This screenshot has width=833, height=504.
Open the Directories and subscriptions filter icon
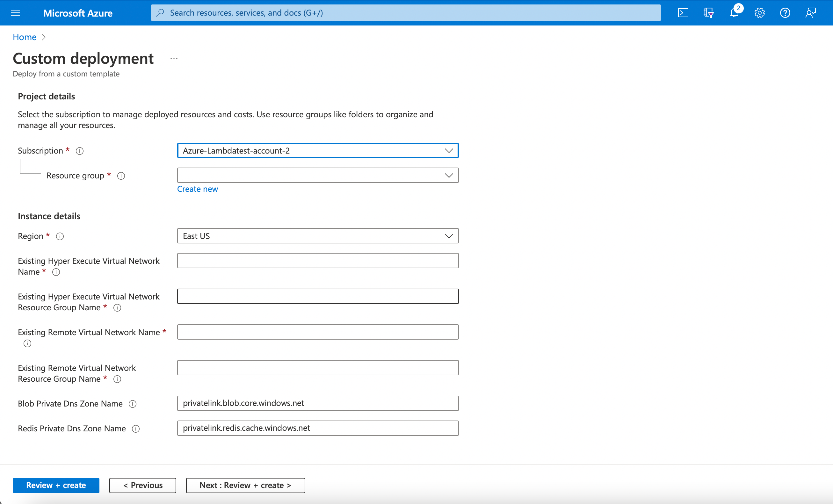[709, 13]
